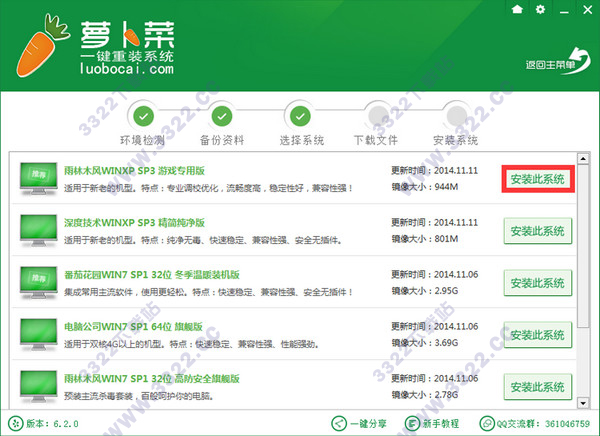Select the 选择系统 step checkmark
The image size is (600, 436).
(x=300, y=116)
